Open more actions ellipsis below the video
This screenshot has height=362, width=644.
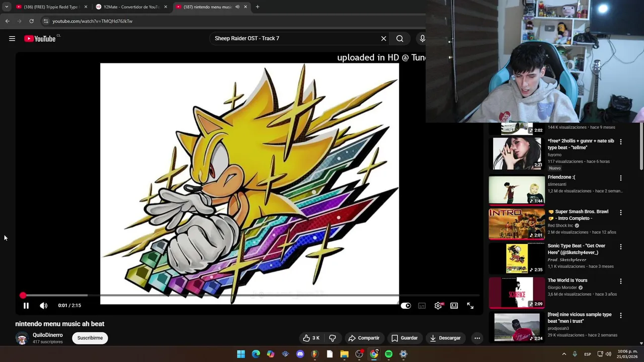point(477,338)
